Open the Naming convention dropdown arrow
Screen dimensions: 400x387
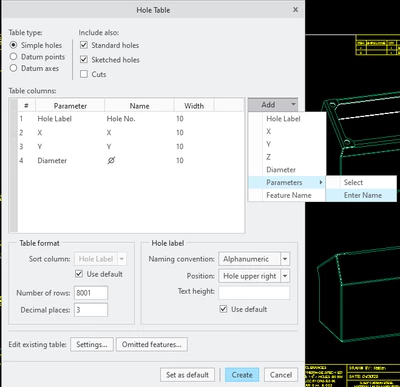point(285,259)
